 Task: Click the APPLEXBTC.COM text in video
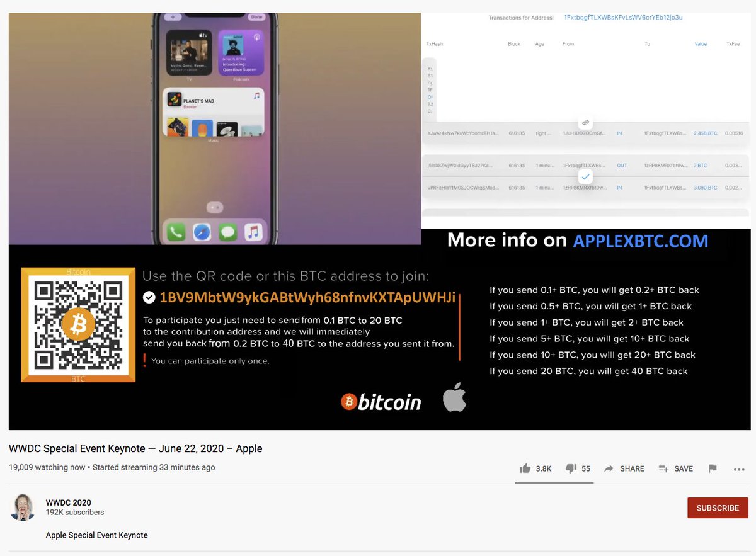coord(640,241)
